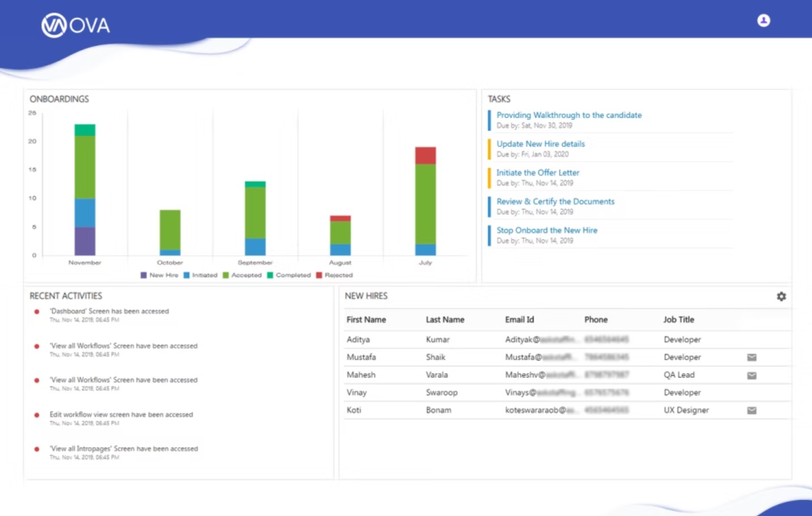This screenshot has width=812, height=516.
Task: Open Review & Certify the Documents task
Action: 555,201
